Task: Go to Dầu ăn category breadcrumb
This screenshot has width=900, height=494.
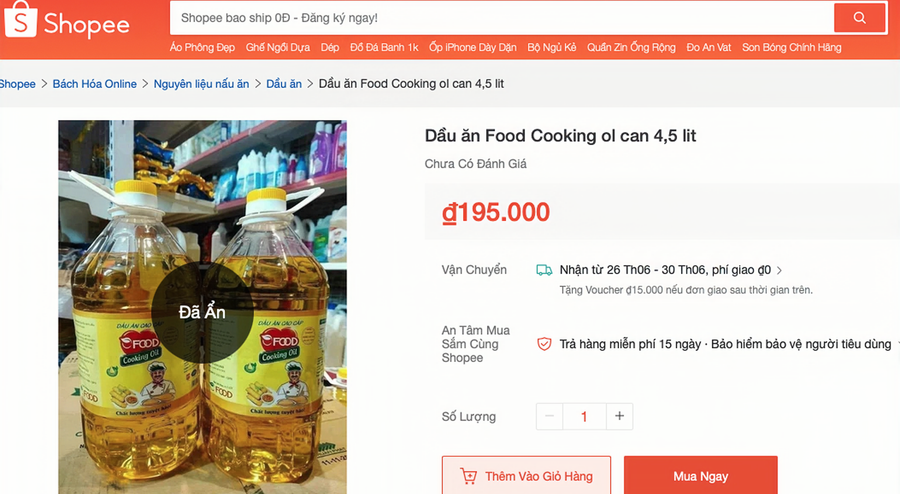Action: click(284, 84)
